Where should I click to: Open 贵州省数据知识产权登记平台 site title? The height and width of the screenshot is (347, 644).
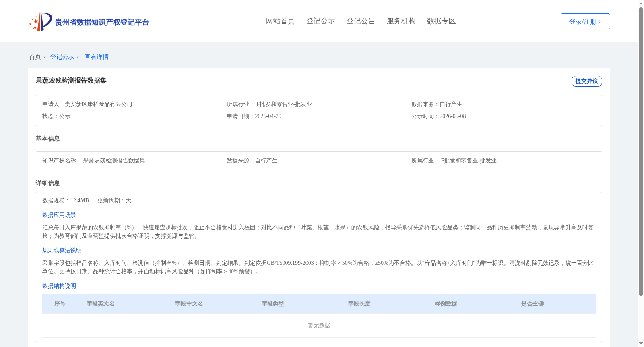click(102, 22)
